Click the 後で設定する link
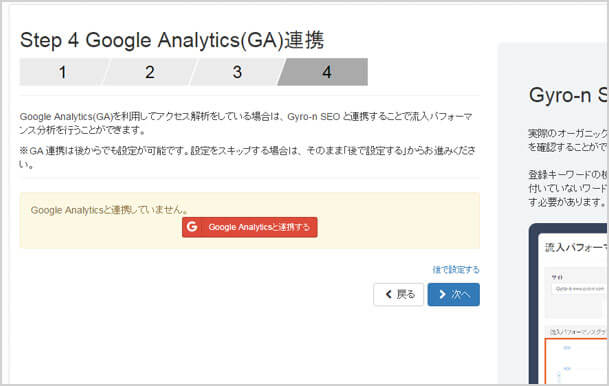 point(456,270)
